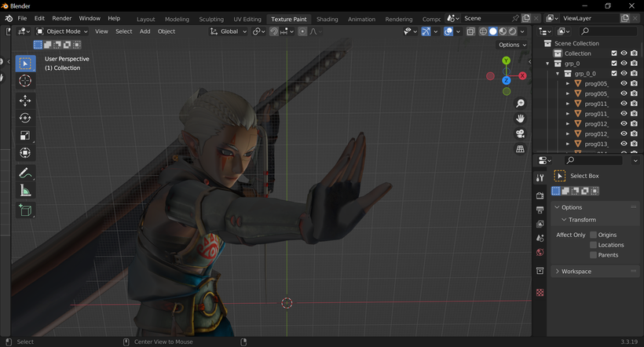Toggle viewport overlays button
The width and height of the screenshot is (644, 347).
click(448, 31)
